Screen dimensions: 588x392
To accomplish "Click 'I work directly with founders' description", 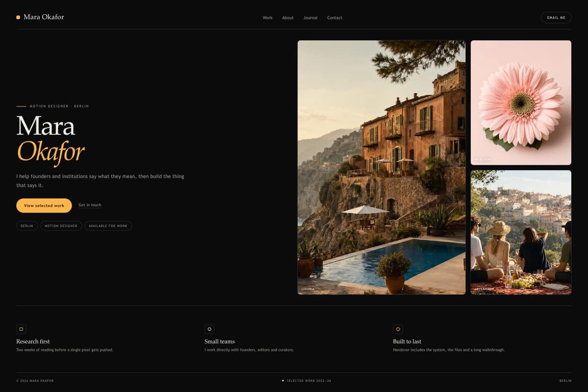I will click(x=249, y=350).
